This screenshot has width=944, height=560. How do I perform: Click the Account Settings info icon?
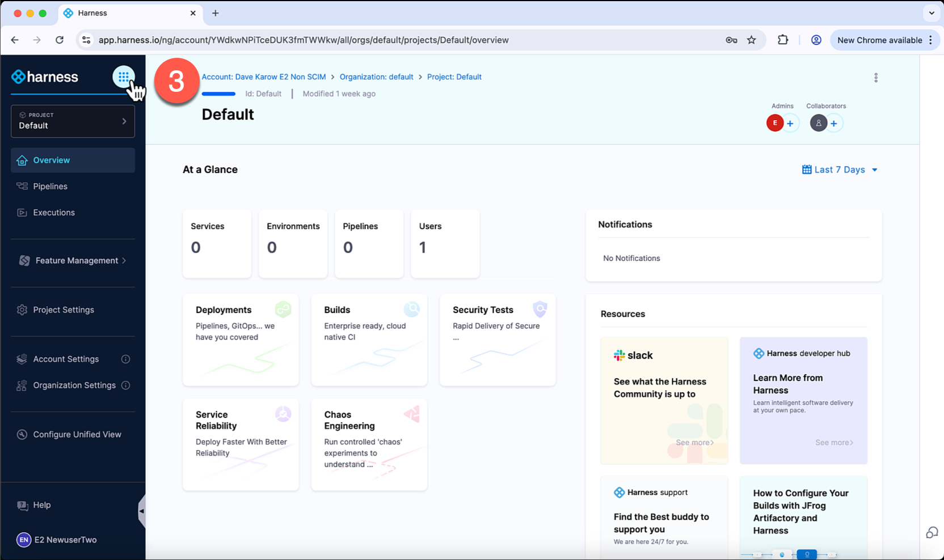pyautogui.click(x=126, y=359)
